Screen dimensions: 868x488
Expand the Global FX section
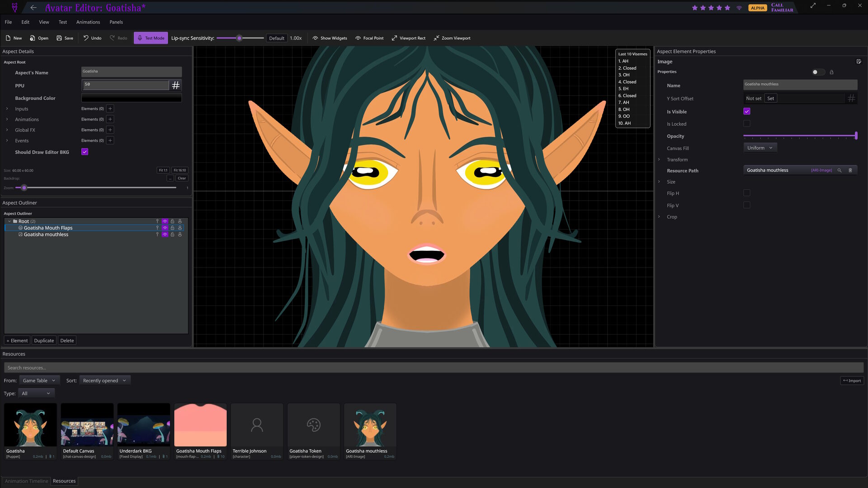(7, 130)
